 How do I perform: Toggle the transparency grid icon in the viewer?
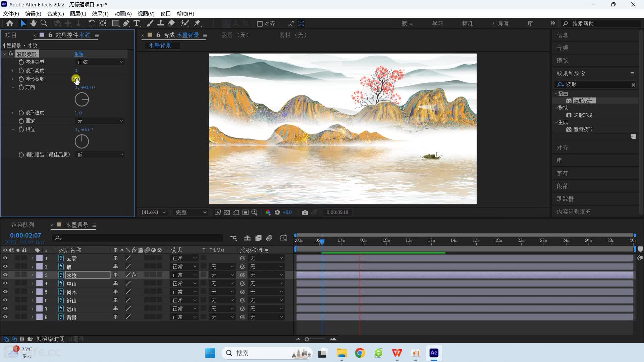click(227, 213)
